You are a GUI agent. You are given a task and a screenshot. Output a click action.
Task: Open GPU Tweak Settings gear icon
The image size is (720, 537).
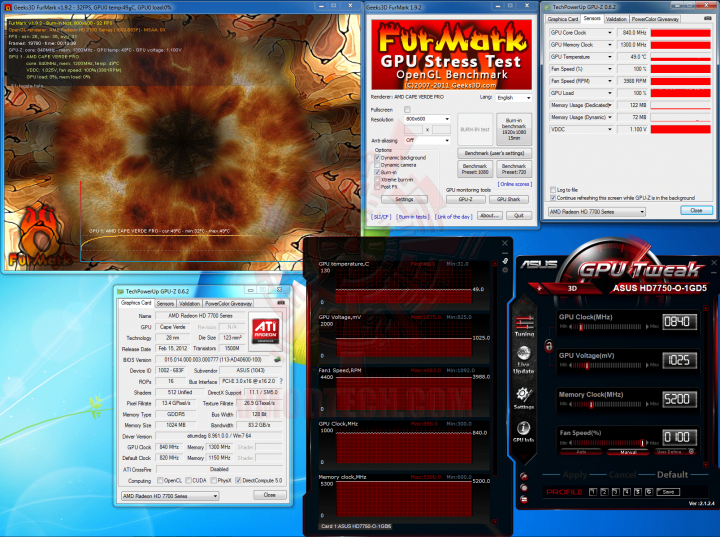(x=523, y=398)
